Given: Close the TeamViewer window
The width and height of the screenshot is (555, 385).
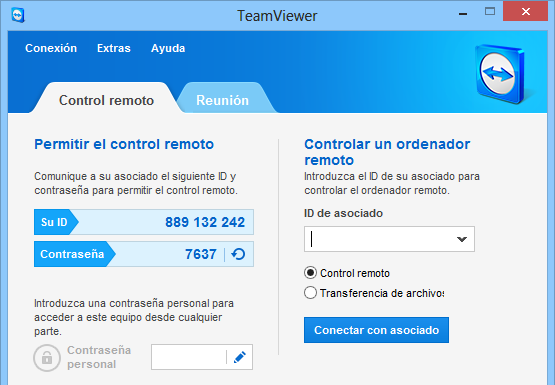Looking at the screenshot, I should [x=526, y=12].
